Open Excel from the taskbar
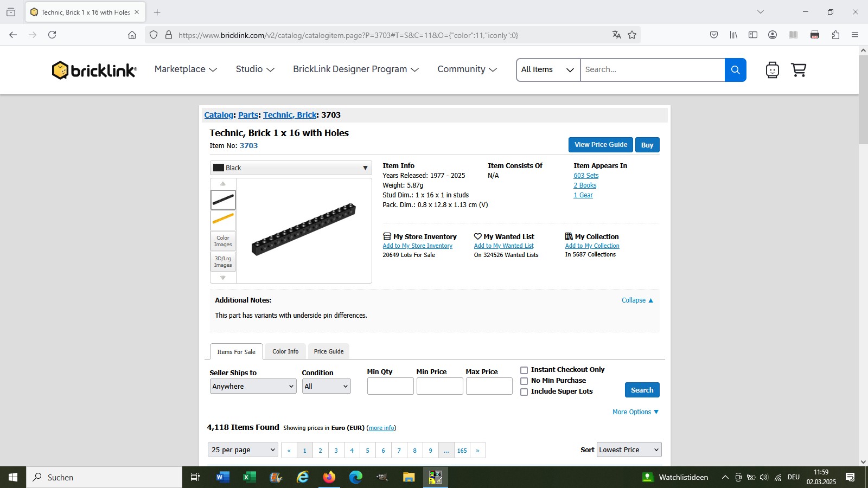The width and height of the screenshot is (868, 488). click(249, 477)
